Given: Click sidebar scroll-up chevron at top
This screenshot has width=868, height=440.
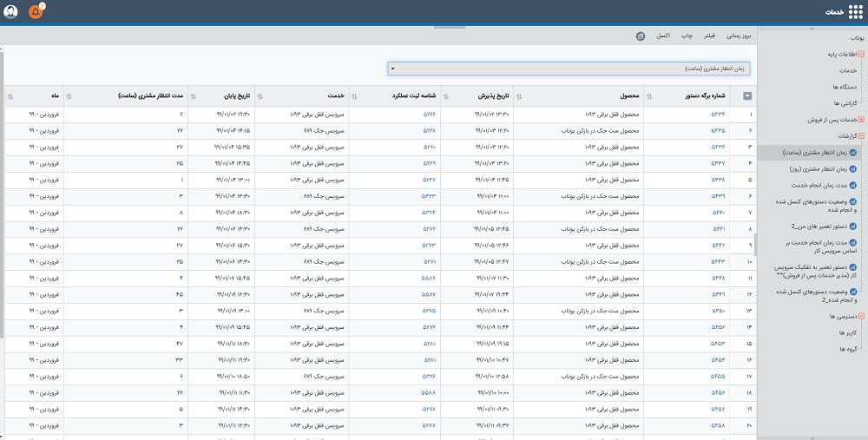Looking at the screenshot, I should pyautogui.click(x=812, y=29).
